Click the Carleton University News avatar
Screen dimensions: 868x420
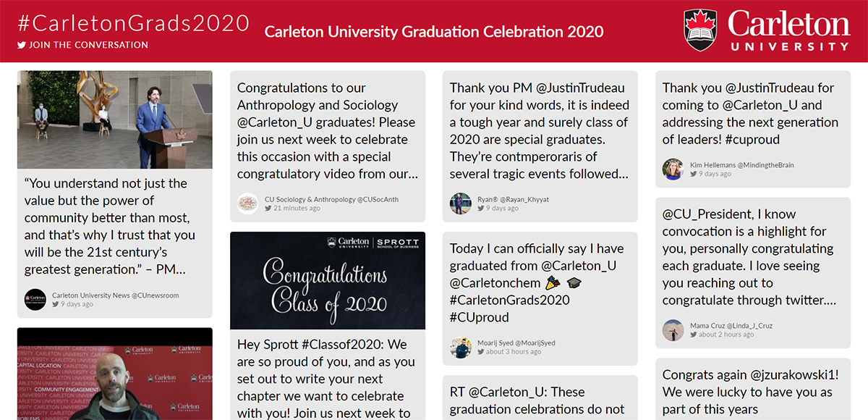tap(34, 299)
